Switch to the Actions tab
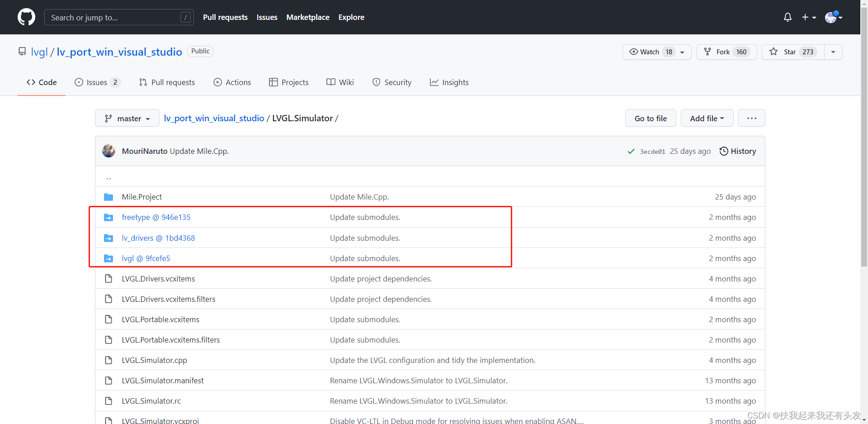Viewport: 868px width, 424px height. (232, 82)
